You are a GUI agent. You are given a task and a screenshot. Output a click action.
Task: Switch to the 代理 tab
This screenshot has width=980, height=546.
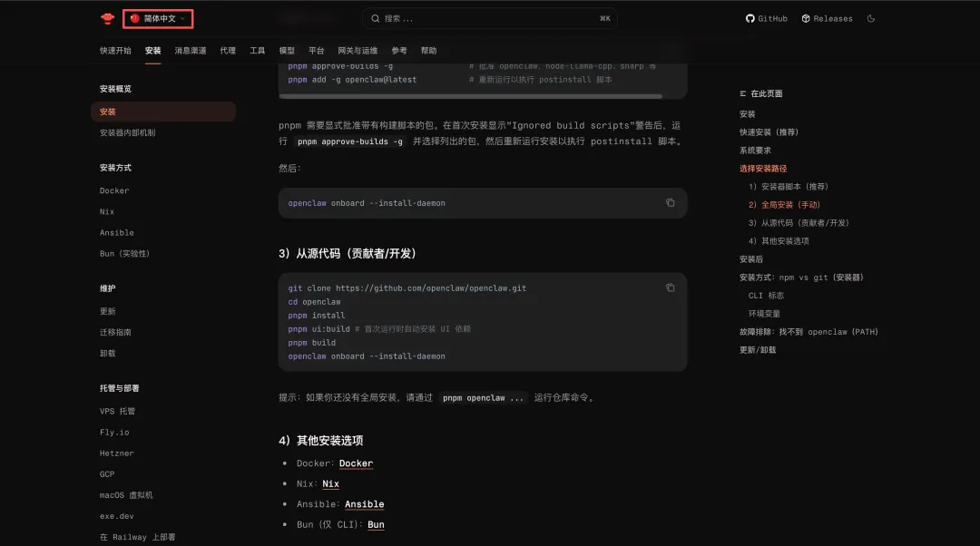click(x=228, y=51)
